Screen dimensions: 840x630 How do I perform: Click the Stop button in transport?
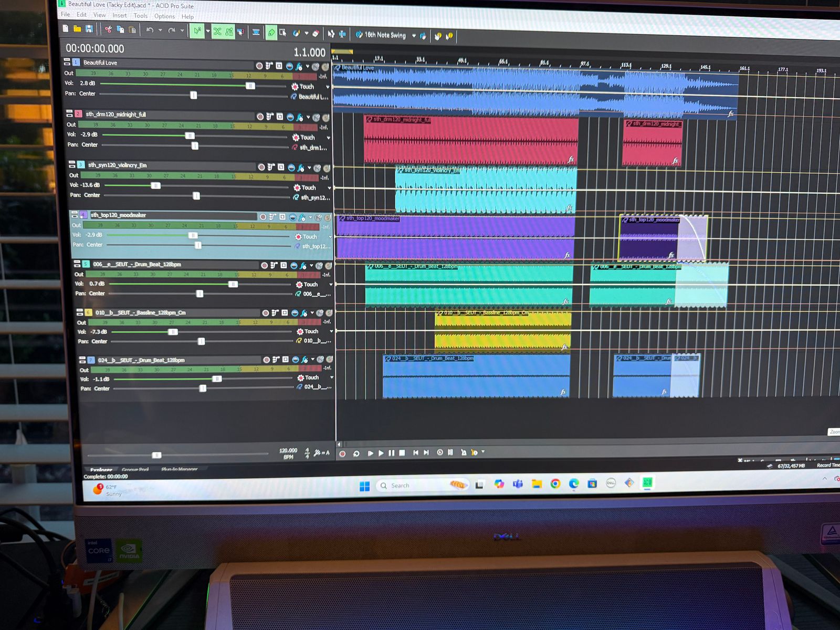[x=402, y=453]
